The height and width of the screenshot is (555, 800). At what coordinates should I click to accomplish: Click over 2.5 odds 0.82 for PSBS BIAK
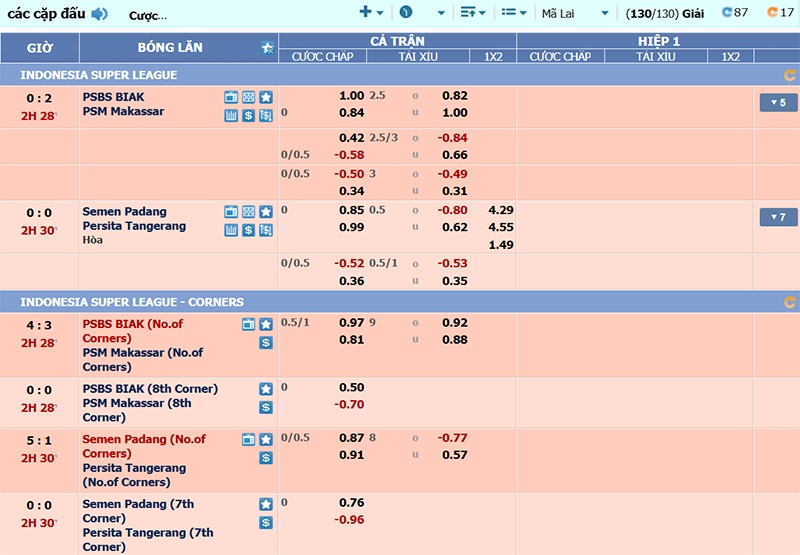(455, 96)
